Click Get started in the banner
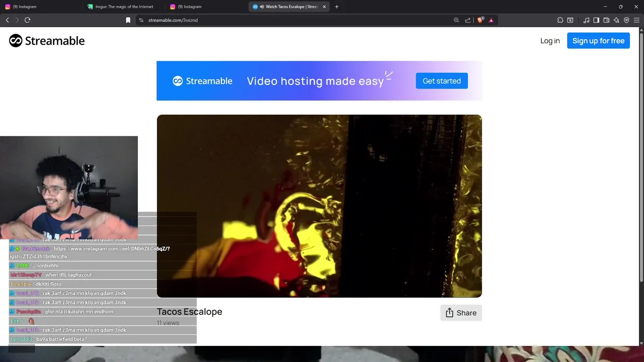644x362 pixels. tap(442, 81)
